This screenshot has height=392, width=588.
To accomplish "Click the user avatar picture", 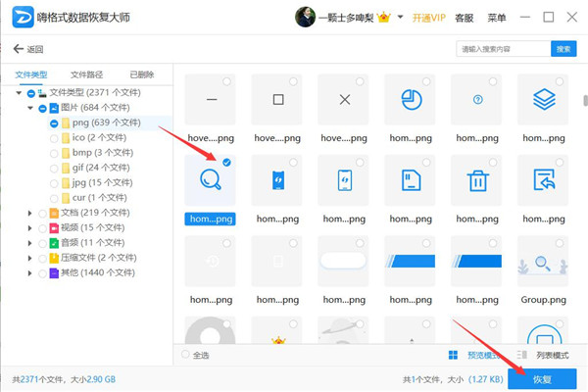I will coord(306,18).
